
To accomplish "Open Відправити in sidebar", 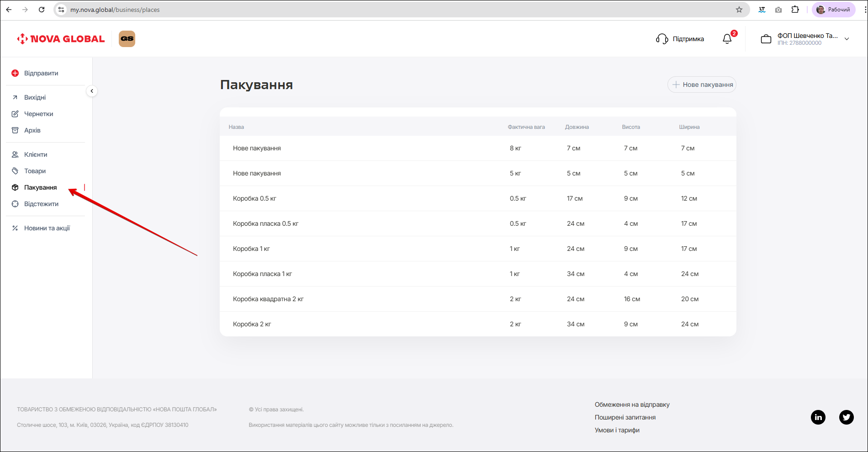I will click(x=41, y=73).
